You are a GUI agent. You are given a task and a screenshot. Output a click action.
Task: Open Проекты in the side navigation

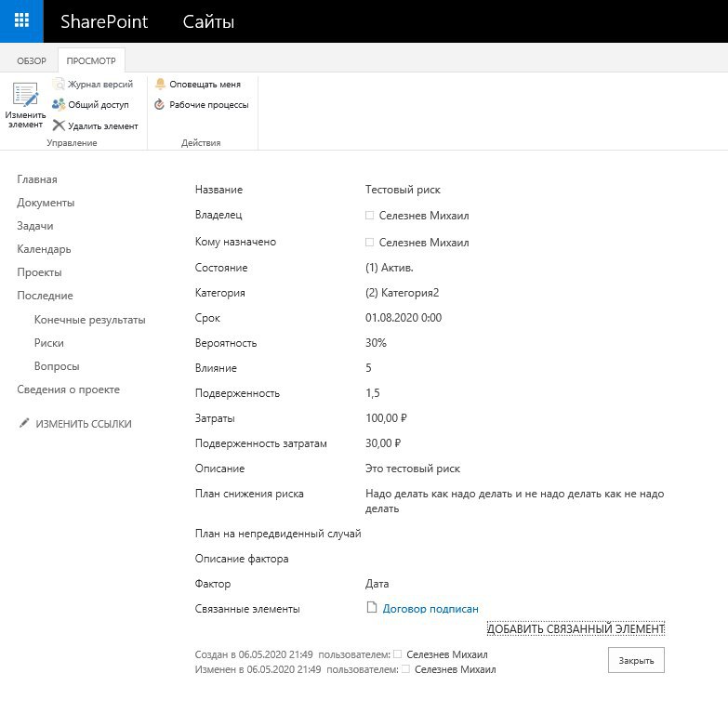point(39,272)
